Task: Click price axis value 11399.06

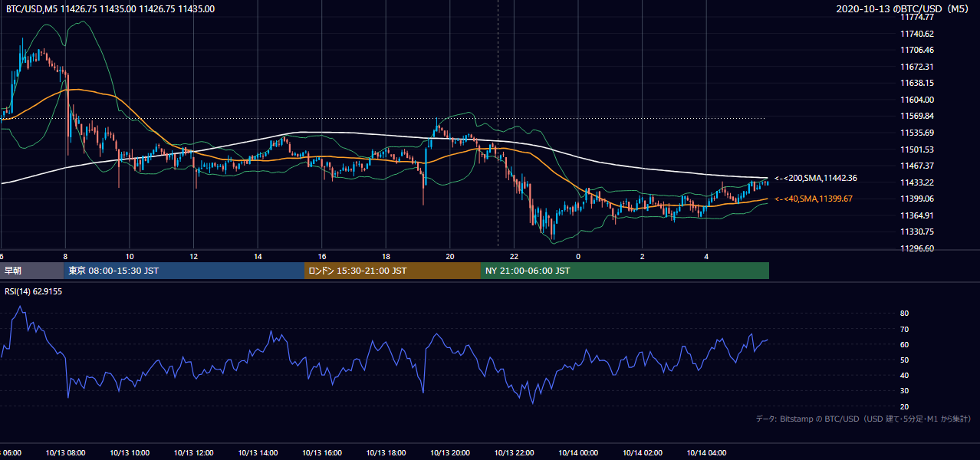Action: click(916, 199)
